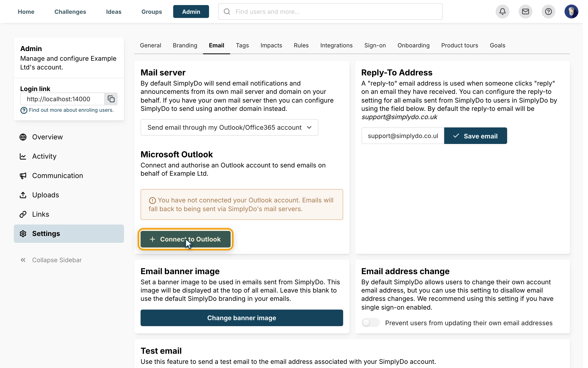The image size is (588, 368).
Task: Click the reply-to email address field
Action: (x=403, y=136)
